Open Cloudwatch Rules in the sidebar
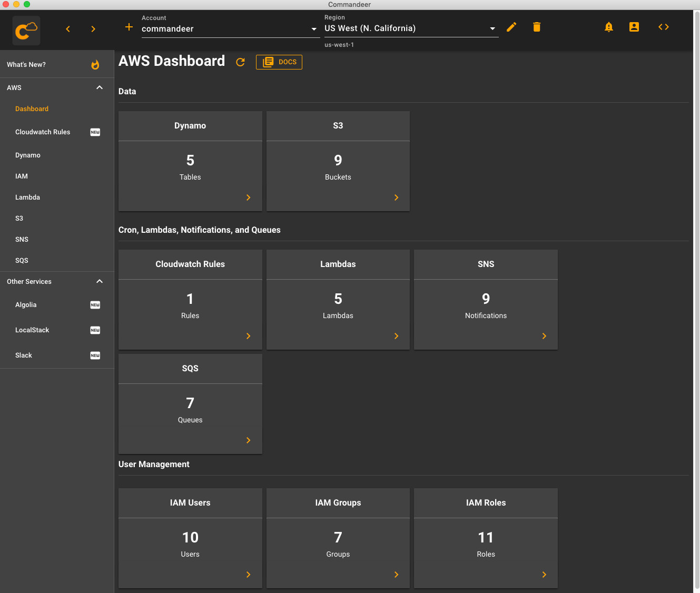700x593 pixels. click(43, 132)
